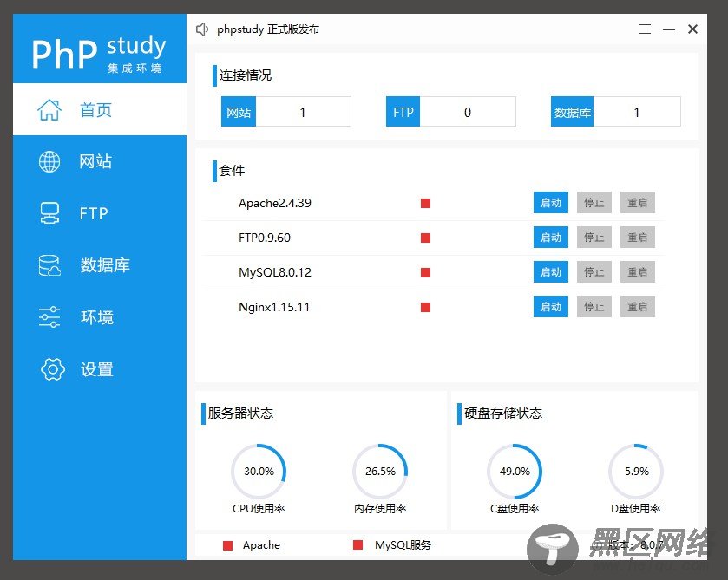728x580 pixels.
Task: Click the MySQL服务 footer label
Action: point(403,545)
